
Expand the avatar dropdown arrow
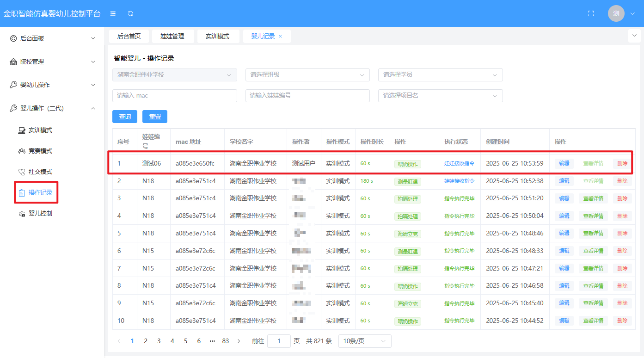click(632, 14)
